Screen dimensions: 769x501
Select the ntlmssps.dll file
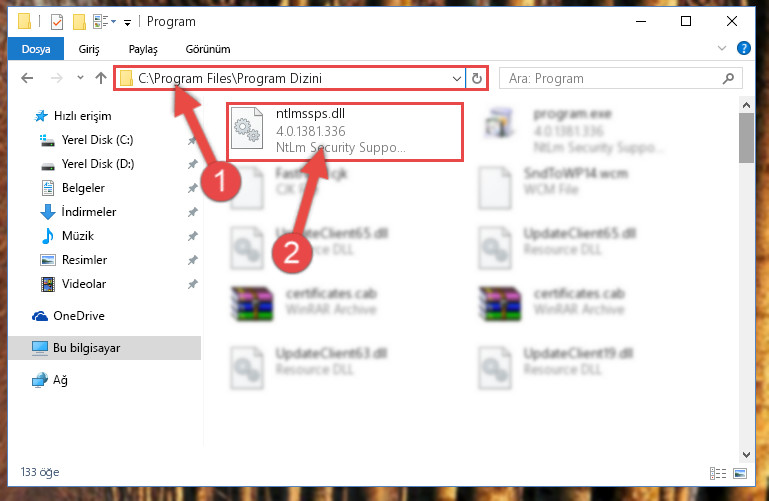coord(345,131)
